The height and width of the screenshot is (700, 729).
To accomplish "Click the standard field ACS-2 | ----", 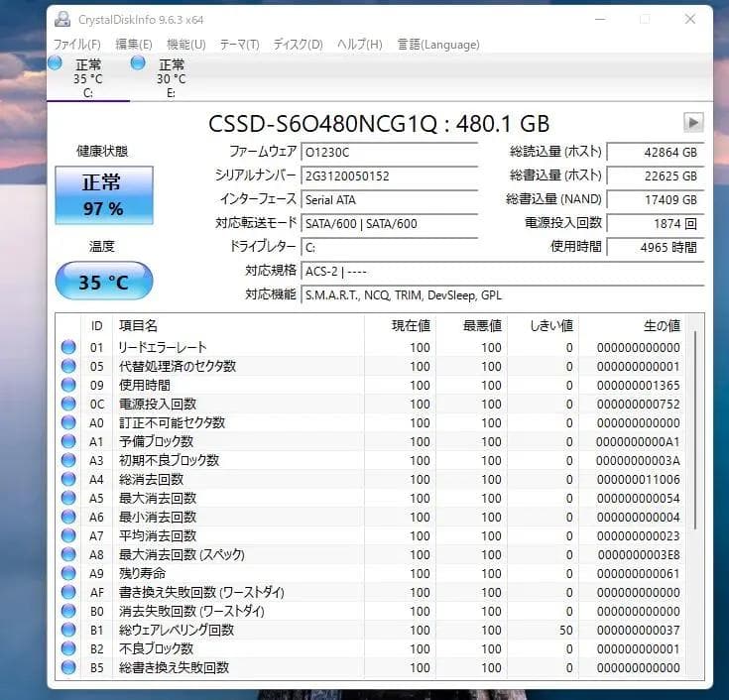I will pos(503,272).
